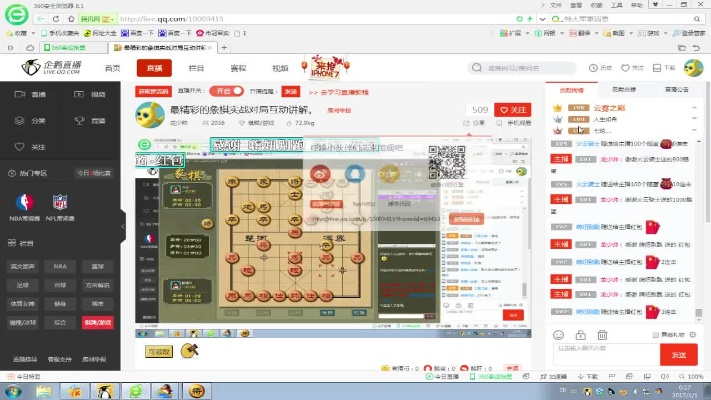Image resolution: width=711 pixels, height=400 pixels.
Task: Collapse the sidebar with the arrow handle
Action: point(123,226)
